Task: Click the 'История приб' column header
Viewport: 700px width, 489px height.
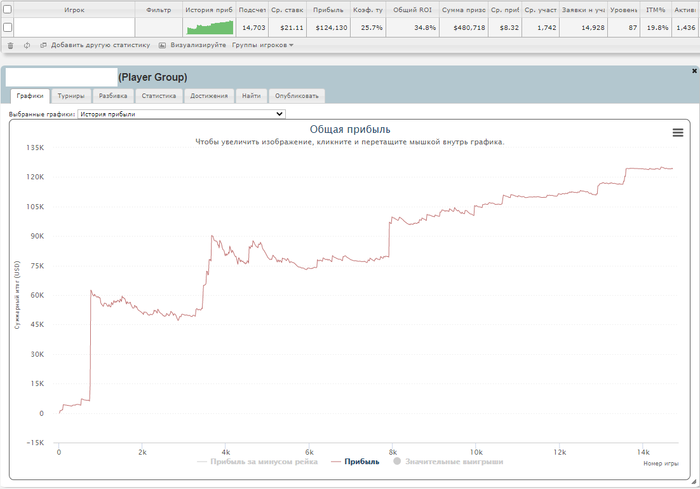Action: [209, 9]
